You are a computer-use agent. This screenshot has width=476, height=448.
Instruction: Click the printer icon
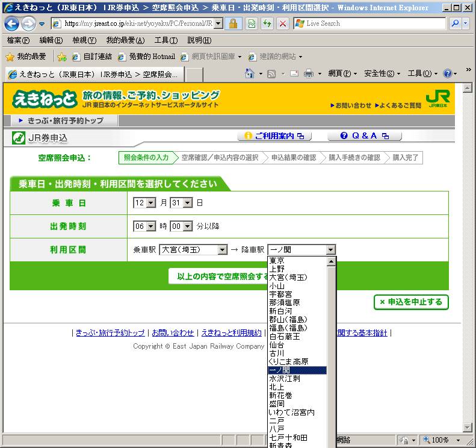tap(309, 73)
